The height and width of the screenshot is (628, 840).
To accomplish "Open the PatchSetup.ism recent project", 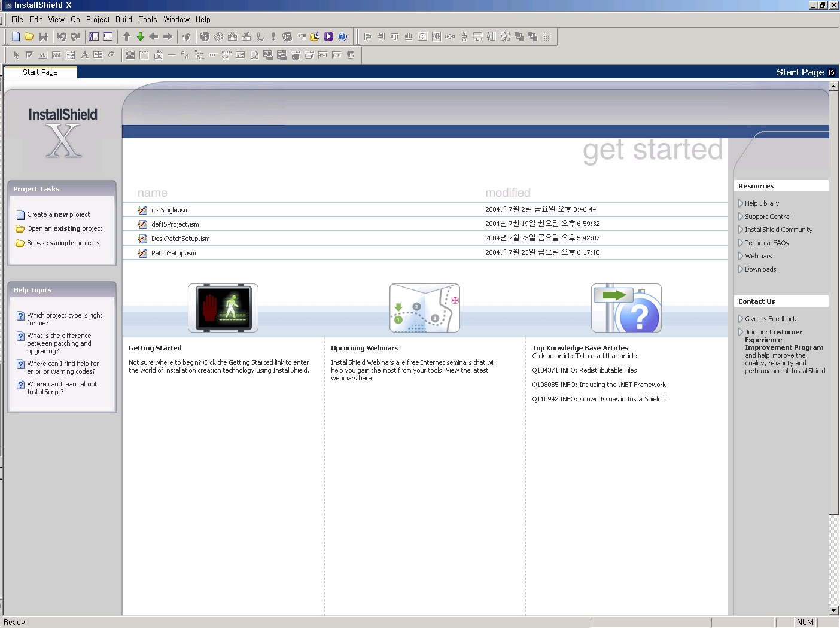I will click(174, 253).
